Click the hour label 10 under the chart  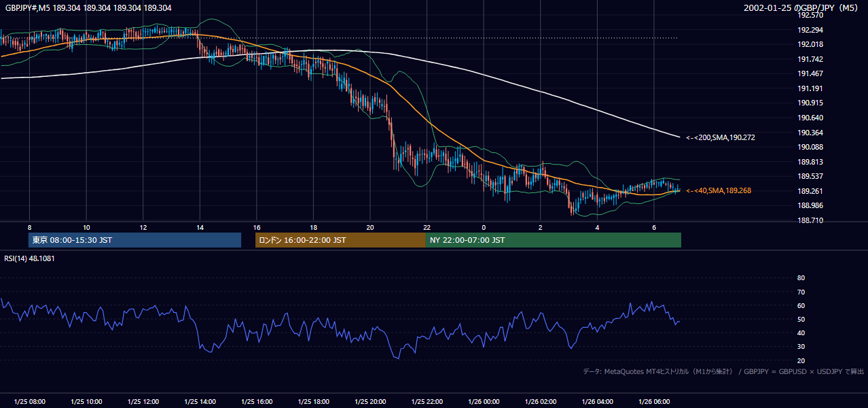(86, 227)
